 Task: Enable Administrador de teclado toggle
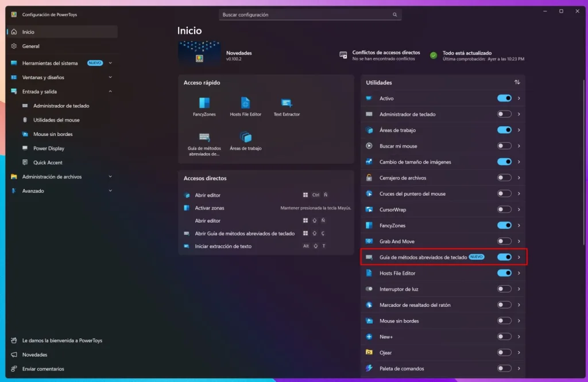pos(504,114)
